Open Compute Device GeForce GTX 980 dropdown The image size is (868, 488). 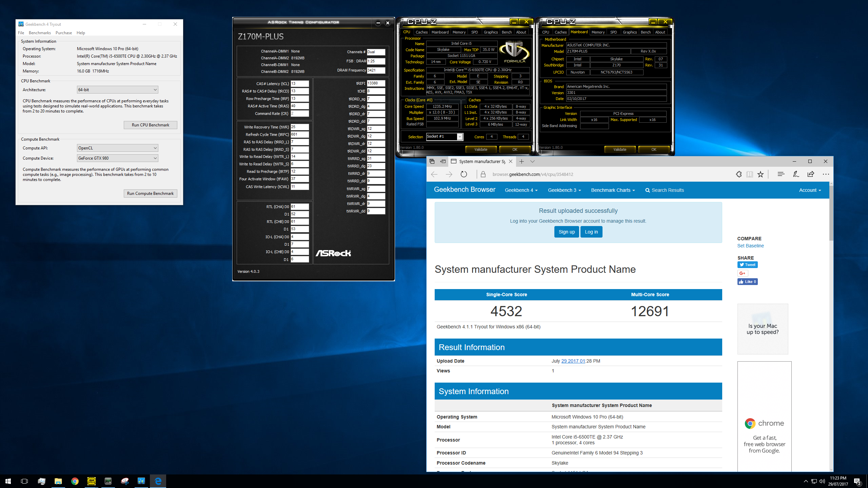click(x=117, y=158)
